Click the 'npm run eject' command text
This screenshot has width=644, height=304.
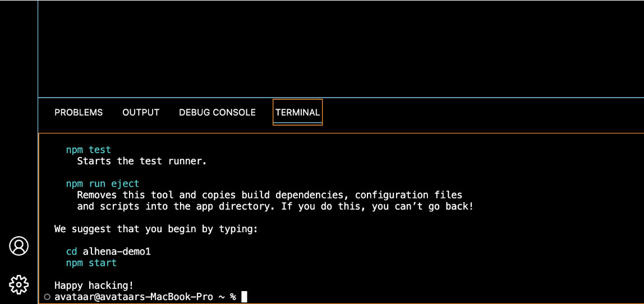(103, 183)
